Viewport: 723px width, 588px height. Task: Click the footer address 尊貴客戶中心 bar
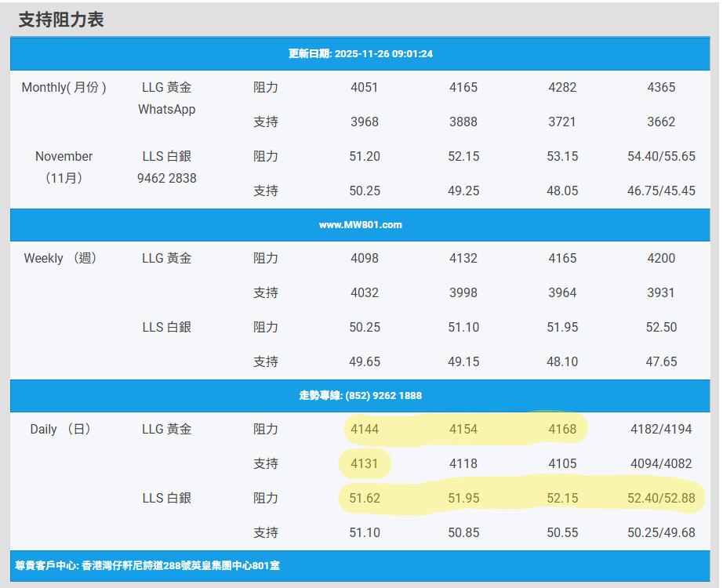coord(147,565)
